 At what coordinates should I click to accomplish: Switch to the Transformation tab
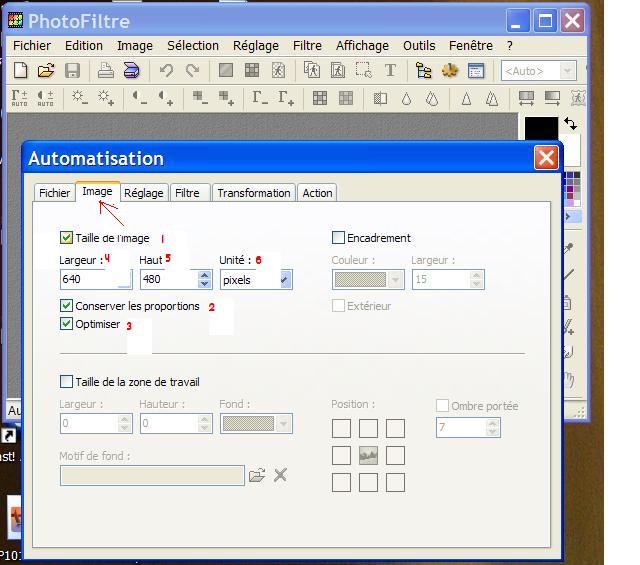pyautogui.click(x=254, y=193)
